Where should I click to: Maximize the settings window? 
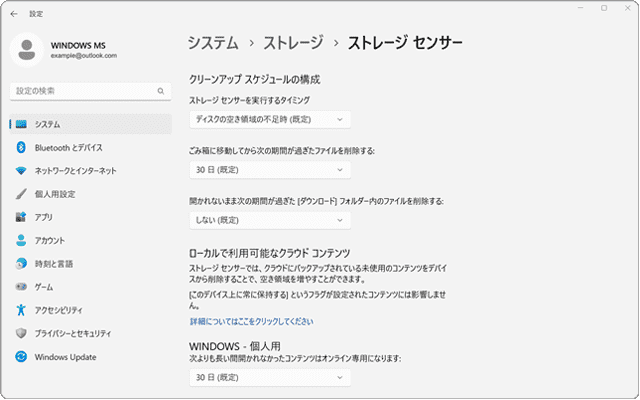604,8
